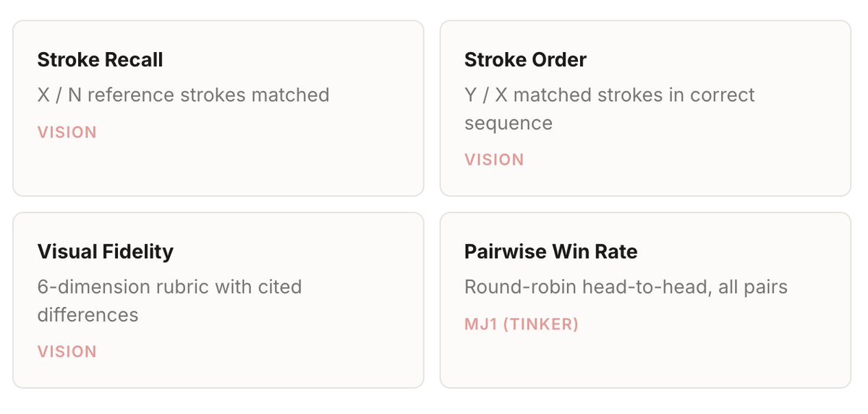The image size is (868, 414).
Task: Click the VISION tag under Stroke Order
Action: coord(494,160)
